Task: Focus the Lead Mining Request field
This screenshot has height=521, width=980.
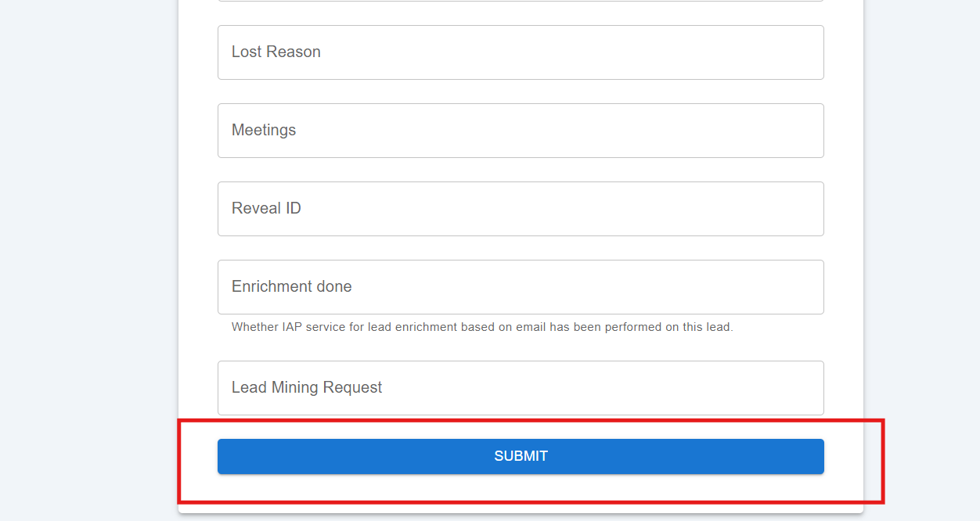Action: coord(521,388)
